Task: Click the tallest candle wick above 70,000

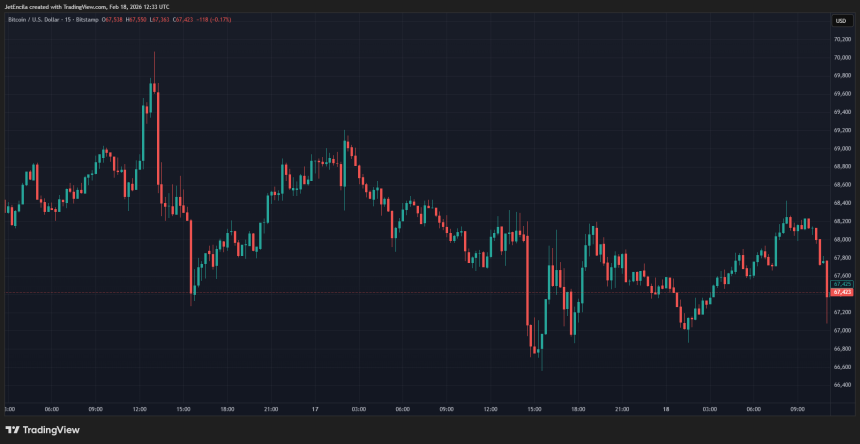Action: (x=154, y=60)
